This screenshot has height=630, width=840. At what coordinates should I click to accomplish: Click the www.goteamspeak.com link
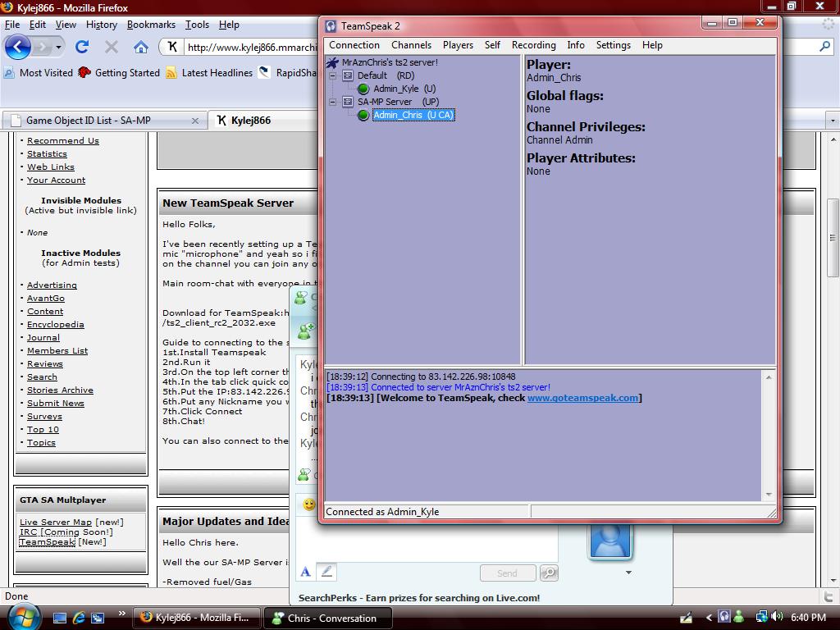point(583,398)
